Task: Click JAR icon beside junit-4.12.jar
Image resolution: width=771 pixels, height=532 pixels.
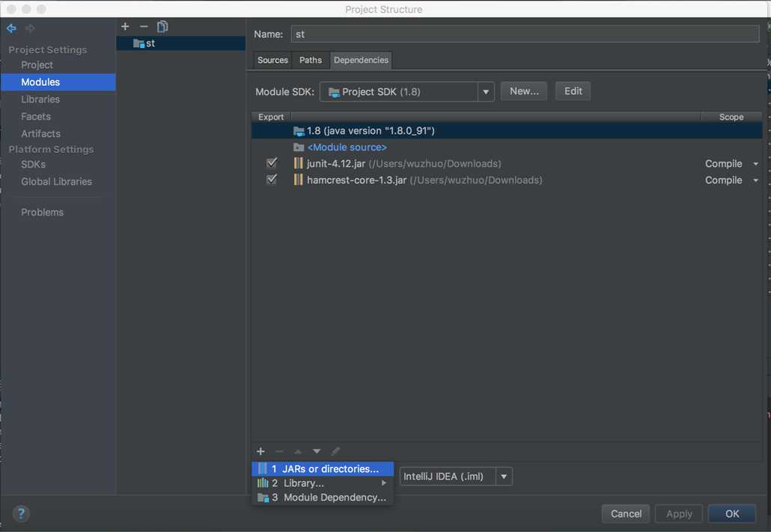Action: pyautogui.click(x=298, y=163)
